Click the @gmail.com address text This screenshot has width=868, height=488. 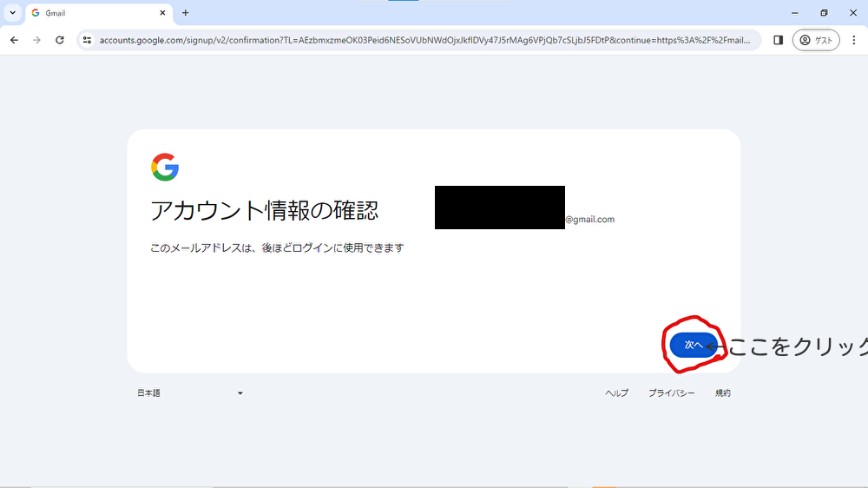(589, 220)
